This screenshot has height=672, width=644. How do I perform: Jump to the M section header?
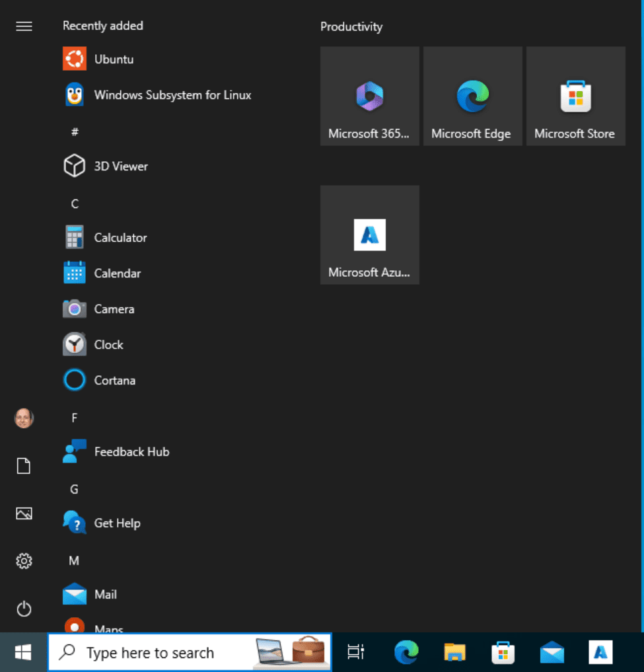[x=74, y=560]
